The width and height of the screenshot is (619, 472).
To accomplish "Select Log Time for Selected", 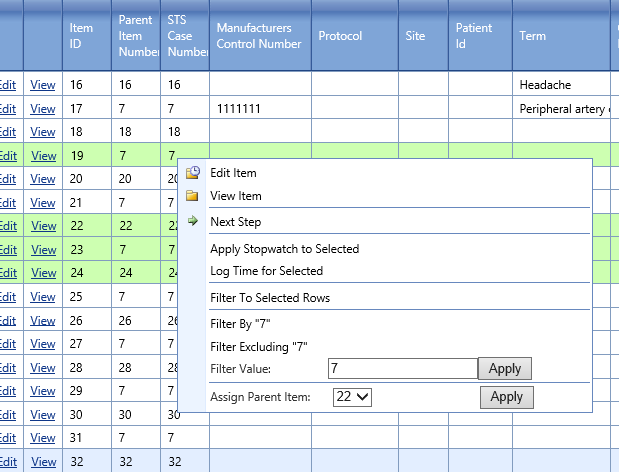I will [x=266, y=271].
